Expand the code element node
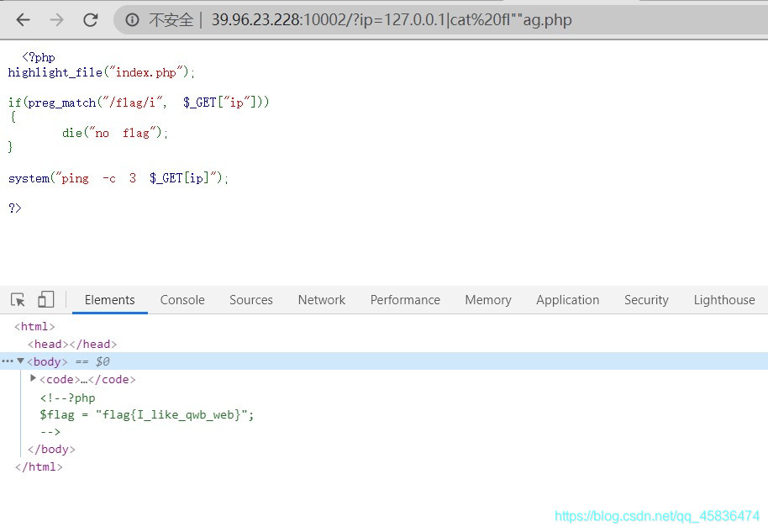 click(34, 378)
